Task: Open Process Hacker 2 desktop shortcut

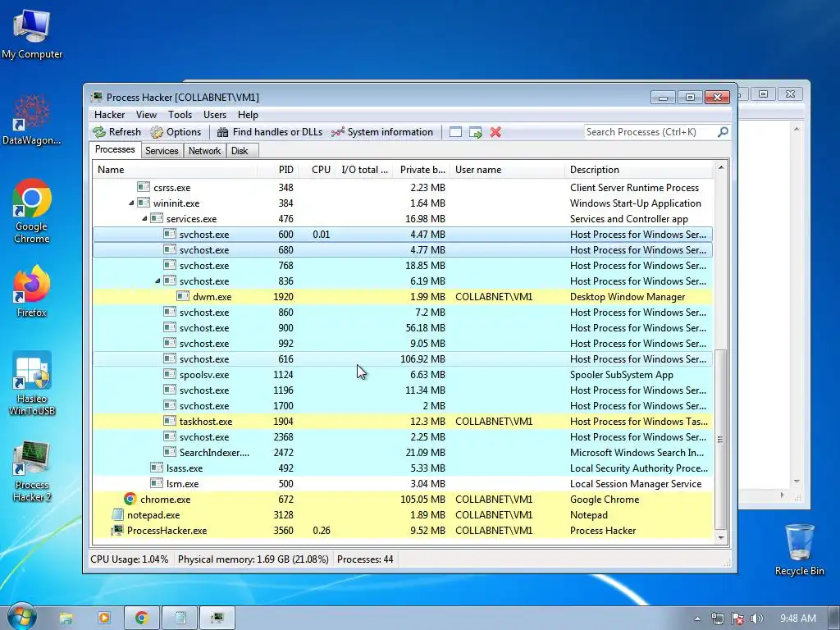Action: 32,471
